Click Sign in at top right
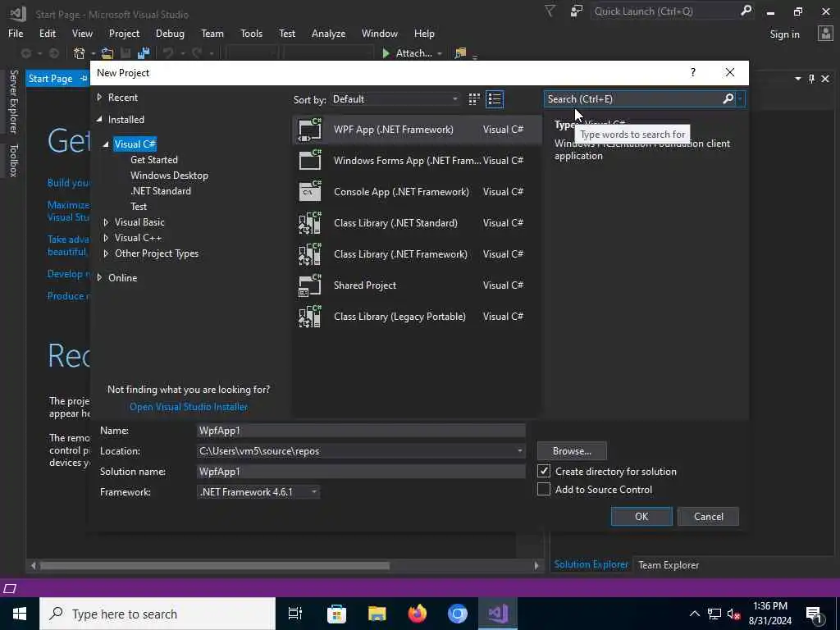The height and width of the screenshot is (630, 840). coord(784,34)
